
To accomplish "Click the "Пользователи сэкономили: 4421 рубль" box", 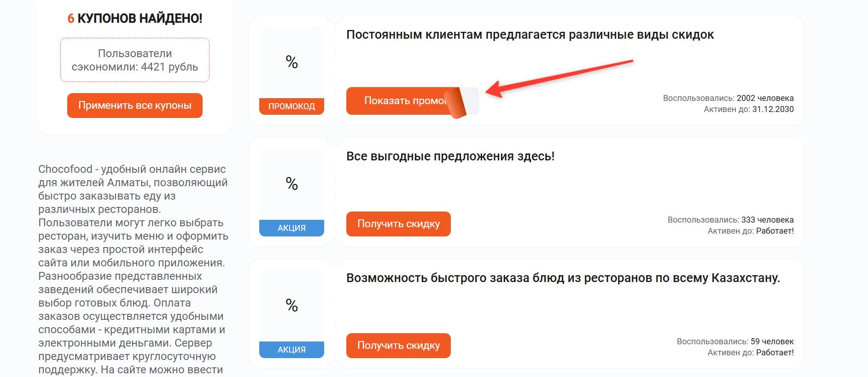I will [x=135, y=60].
